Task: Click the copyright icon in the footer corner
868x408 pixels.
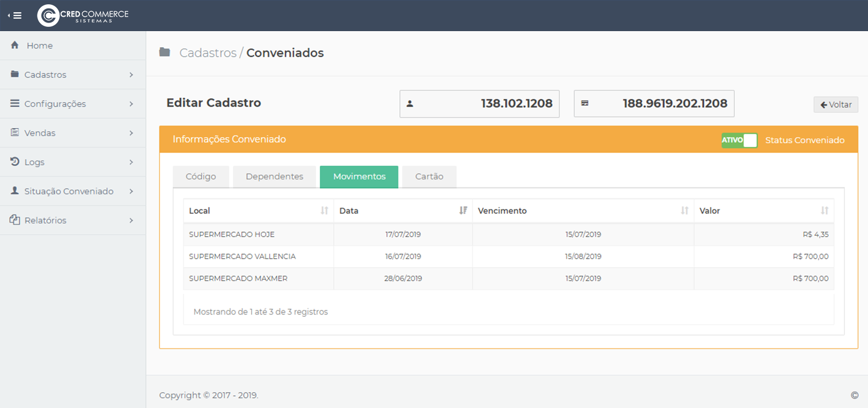Action: pos(855,395)
